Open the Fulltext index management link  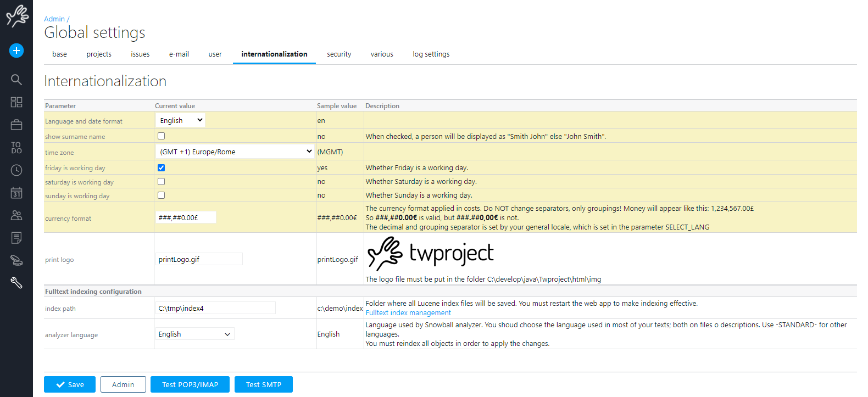coord(408,313)
